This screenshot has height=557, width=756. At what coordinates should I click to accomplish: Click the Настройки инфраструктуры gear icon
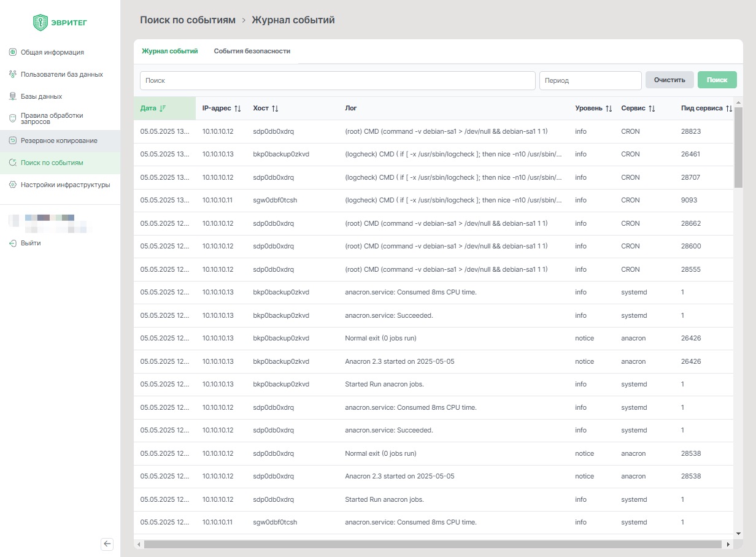(x=12, y=185)
